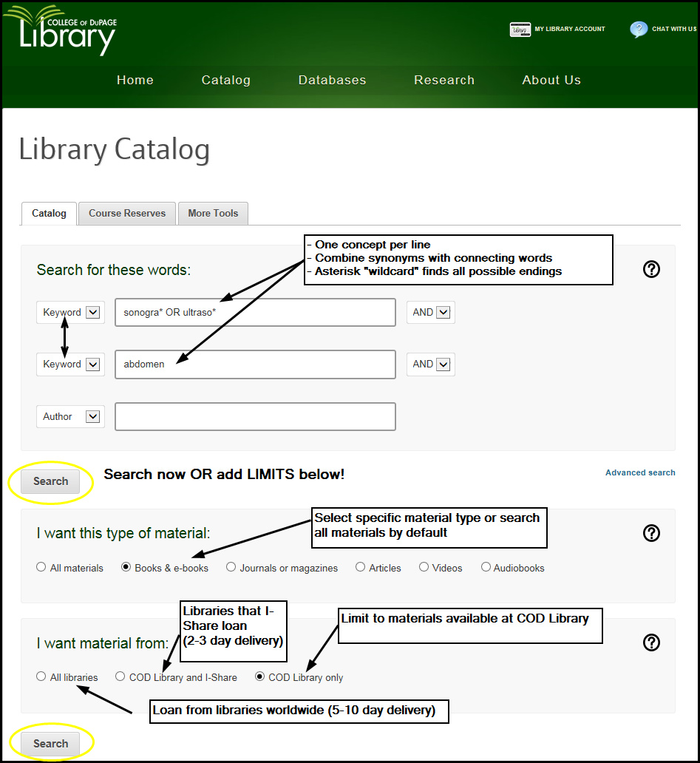
Task: Open the first AND operator dropdown
Action: pos(431,313)
